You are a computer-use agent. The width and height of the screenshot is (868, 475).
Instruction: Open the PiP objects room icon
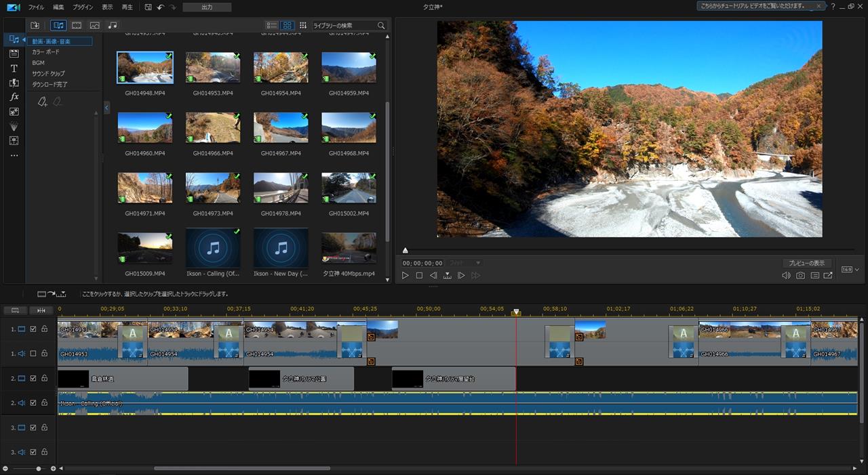(x=14, y=112)
